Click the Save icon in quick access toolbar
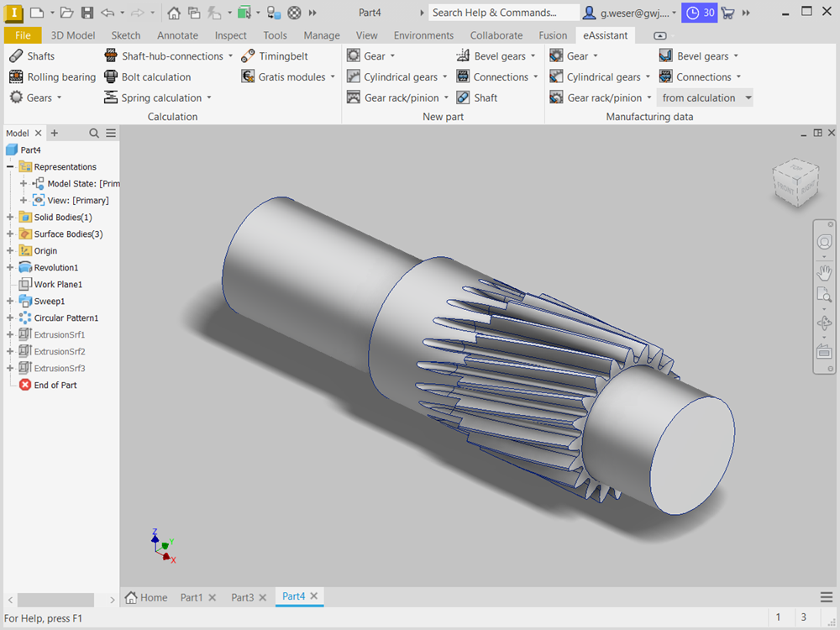The image size is (840, 630). coord(87,13)
